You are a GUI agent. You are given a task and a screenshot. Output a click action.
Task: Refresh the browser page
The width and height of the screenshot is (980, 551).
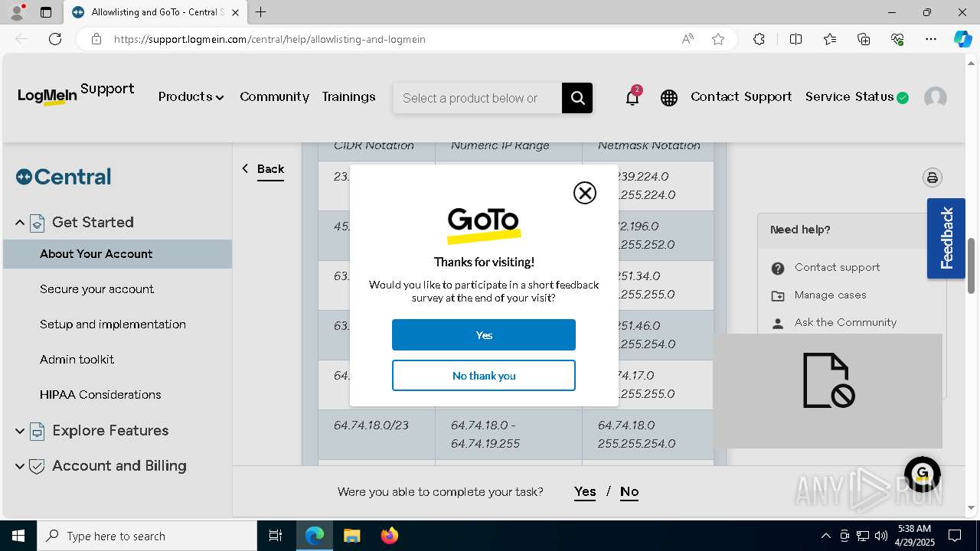tap(55, 39)
